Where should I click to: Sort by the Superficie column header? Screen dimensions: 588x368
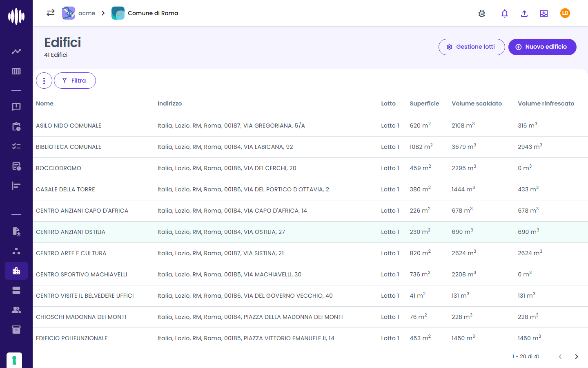(x=425, y=103)
